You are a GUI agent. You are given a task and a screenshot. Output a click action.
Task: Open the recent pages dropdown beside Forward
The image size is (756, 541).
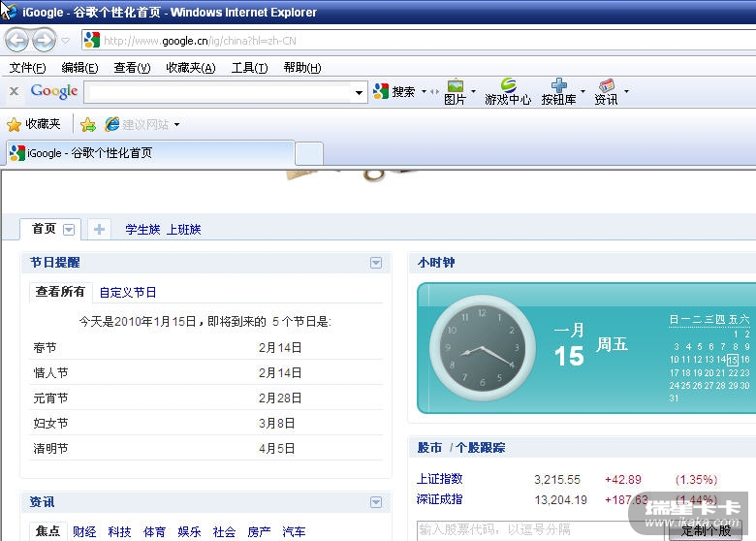point(66,41)
